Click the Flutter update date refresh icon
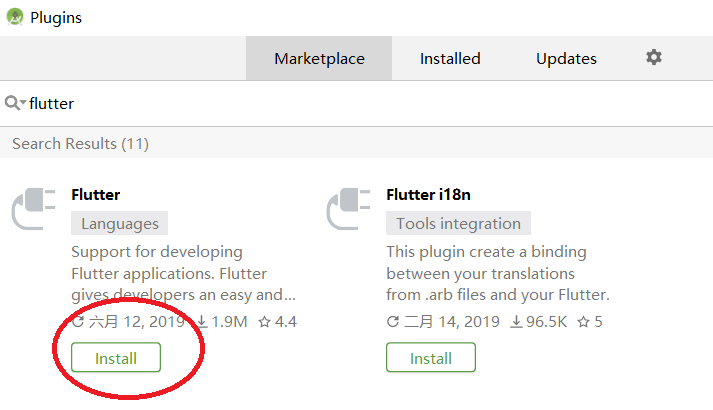The image size is (713, 410). (78, 322)
